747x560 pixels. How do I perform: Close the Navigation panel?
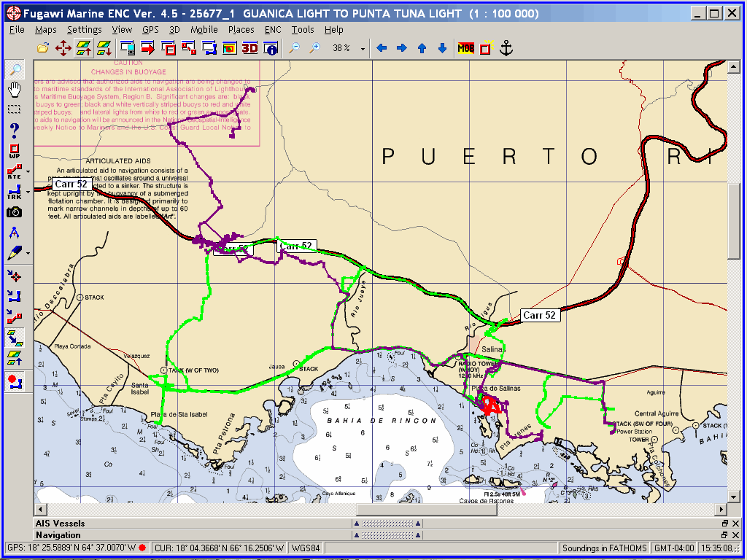(x=734, y=535)
